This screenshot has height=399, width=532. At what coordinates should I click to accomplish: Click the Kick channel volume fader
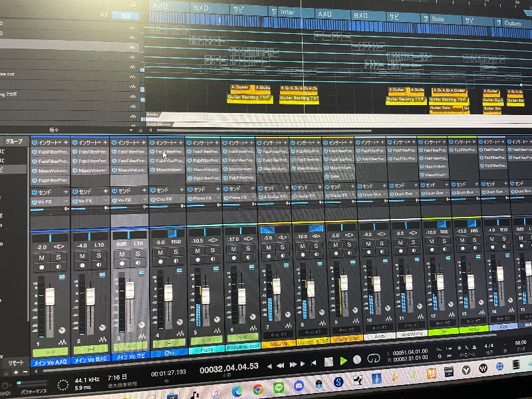click(x=499, y=274)
